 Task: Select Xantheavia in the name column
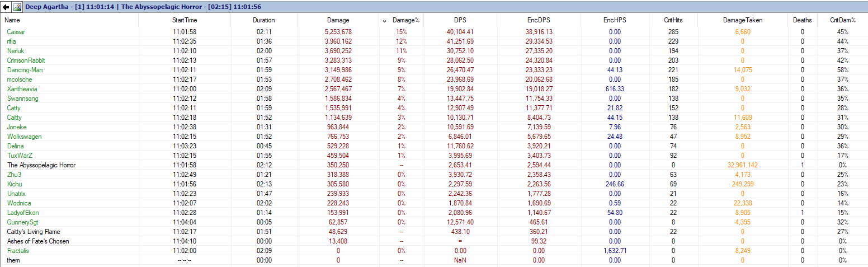coord(23,89)
